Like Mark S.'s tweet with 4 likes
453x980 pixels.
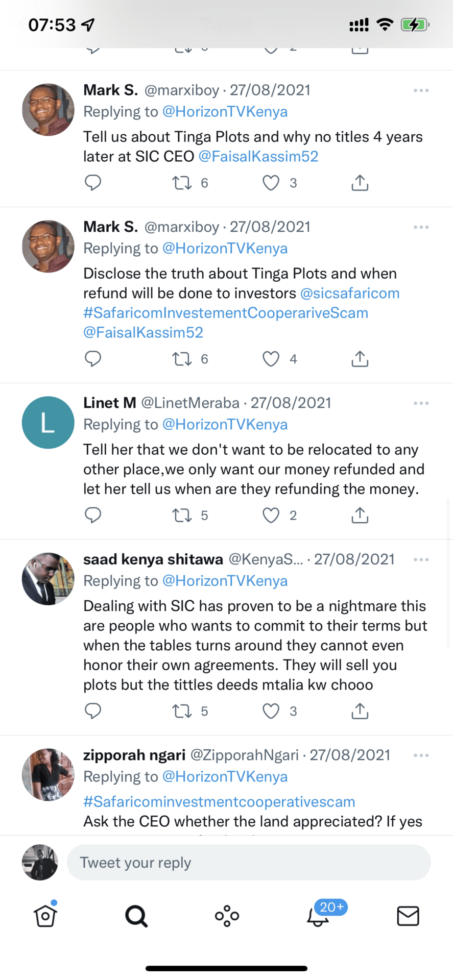click(271, 359)
